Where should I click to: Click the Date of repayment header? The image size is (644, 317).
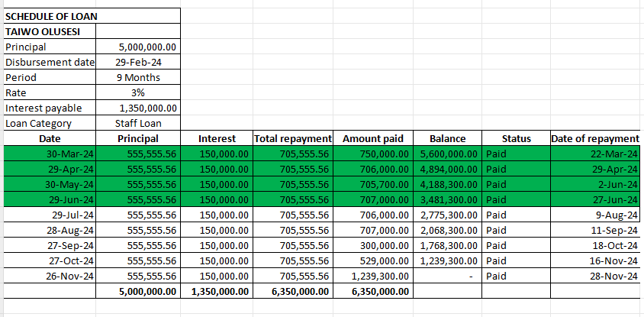tap(595, 138)
